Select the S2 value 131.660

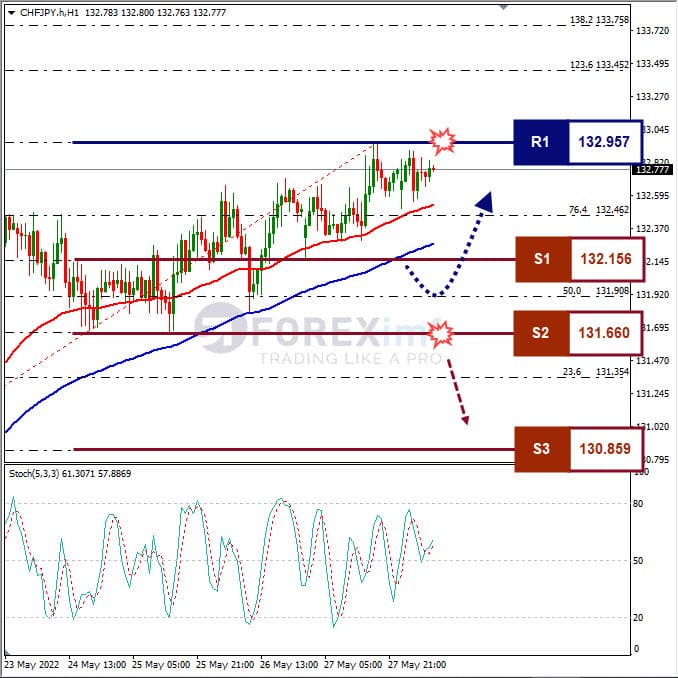coord(604,333)
